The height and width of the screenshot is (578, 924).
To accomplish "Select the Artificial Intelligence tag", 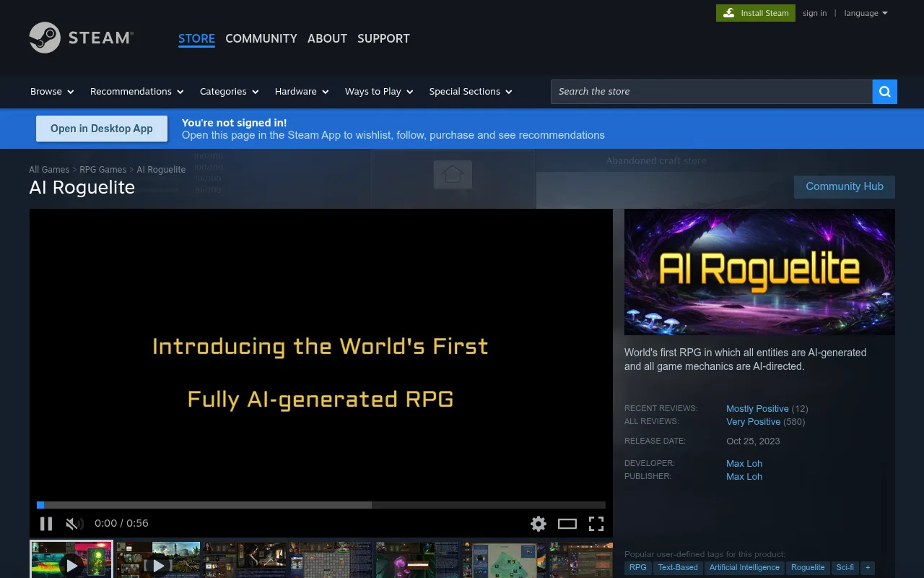I will click(x=744, y=568).
